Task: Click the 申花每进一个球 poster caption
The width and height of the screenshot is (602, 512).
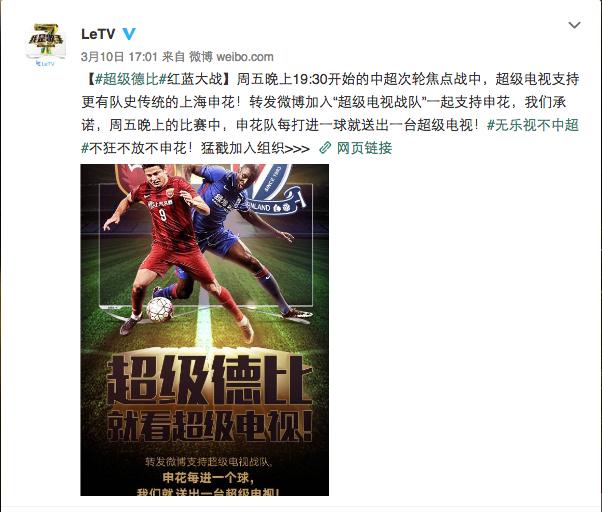Action: coord(208,477)
